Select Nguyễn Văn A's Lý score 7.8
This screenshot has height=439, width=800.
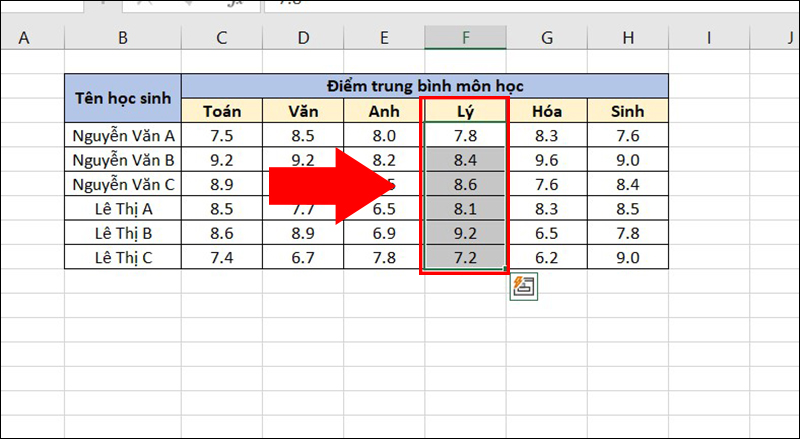(x=465, y=135)
